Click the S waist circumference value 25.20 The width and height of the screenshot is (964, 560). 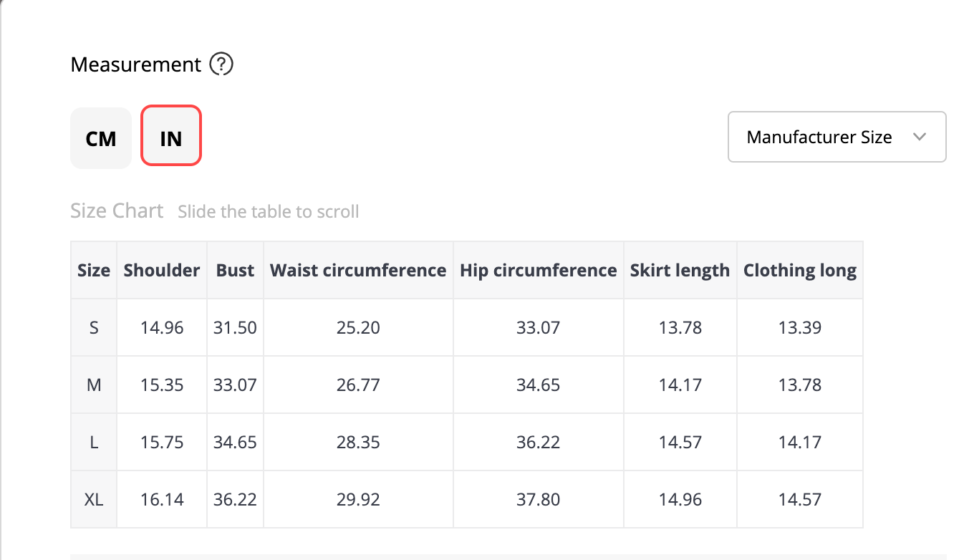pyautogui.click(x=358, y=328)
